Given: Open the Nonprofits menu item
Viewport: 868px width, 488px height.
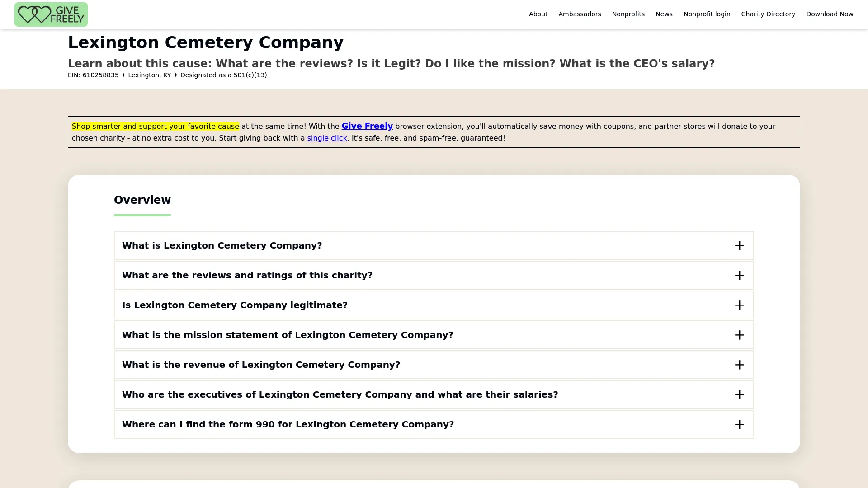Looking at the screenshot, I should [628, 14].
